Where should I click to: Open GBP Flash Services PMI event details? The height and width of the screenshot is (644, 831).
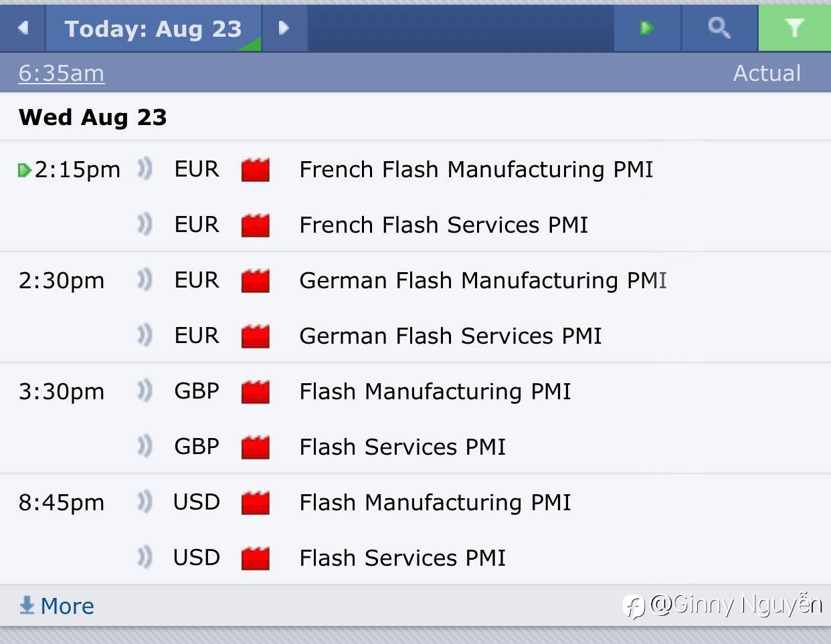click(402, 447)
